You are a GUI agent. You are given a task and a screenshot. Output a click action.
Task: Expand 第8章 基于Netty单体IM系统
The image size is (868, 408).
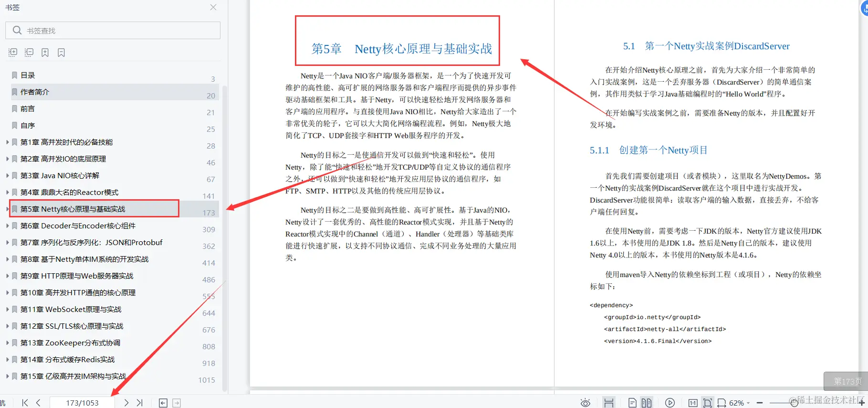(x=7, y=259)
